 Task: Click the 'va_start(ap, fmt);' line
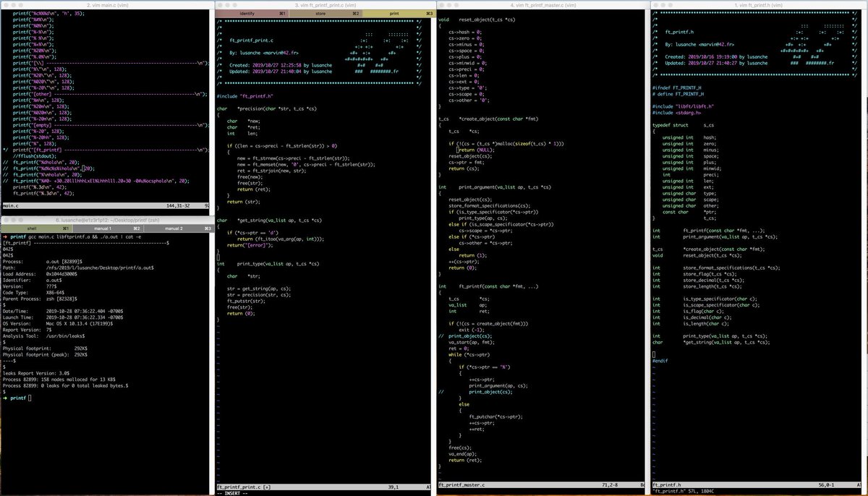coord(472,341)
